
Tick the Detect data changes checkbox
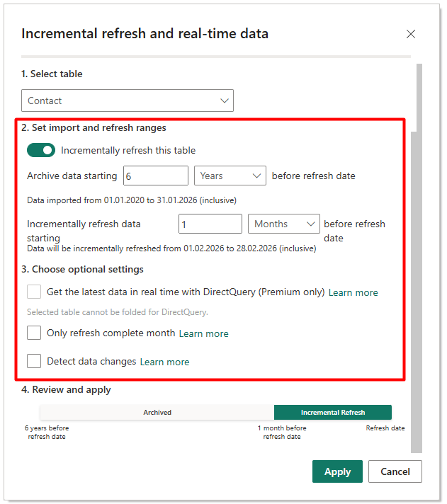34,361
